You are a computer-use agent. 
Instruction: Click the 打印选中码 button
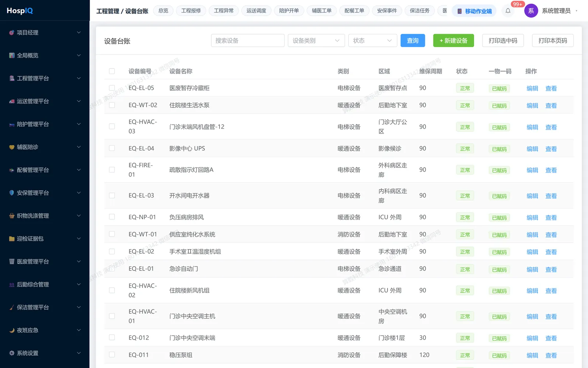503,40
